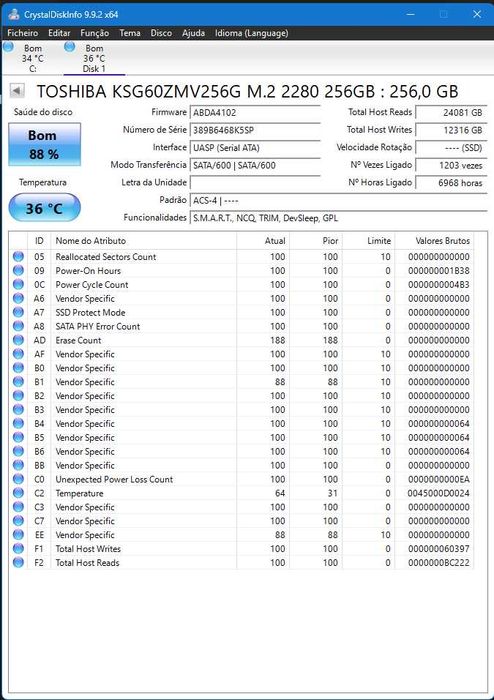Click status icon for attribute A6 row
The height and width of the screenshot is (700, 494).
pos(18,298)
